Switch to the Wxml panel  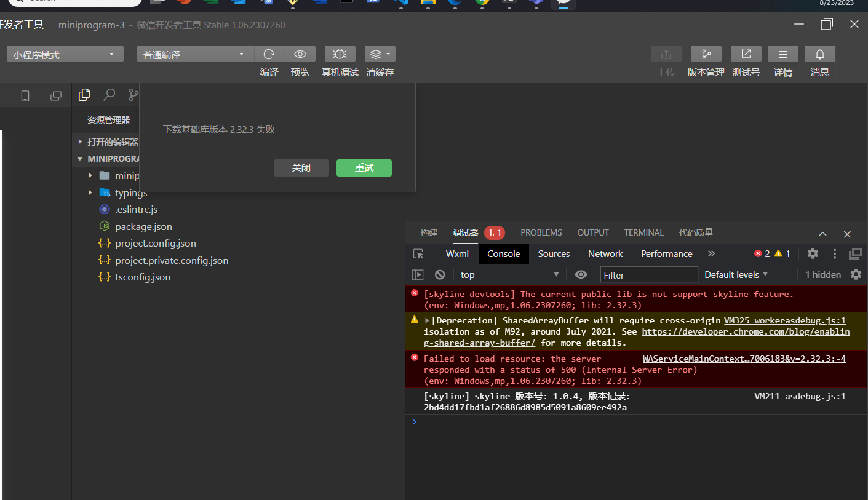click(x=457, y=253)
